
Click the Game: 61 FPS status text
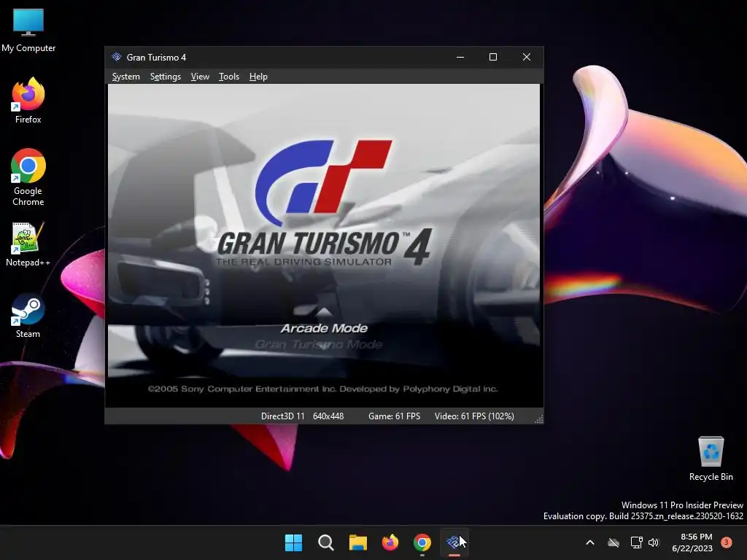[394, 416]
